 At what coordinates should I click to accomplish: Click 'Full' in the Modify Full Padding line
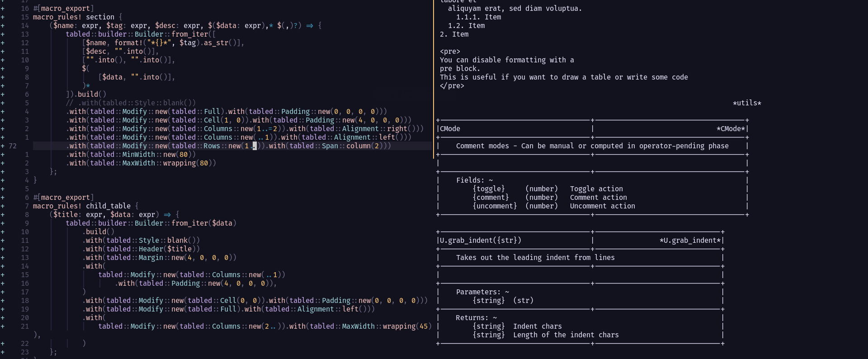point(212,112)
